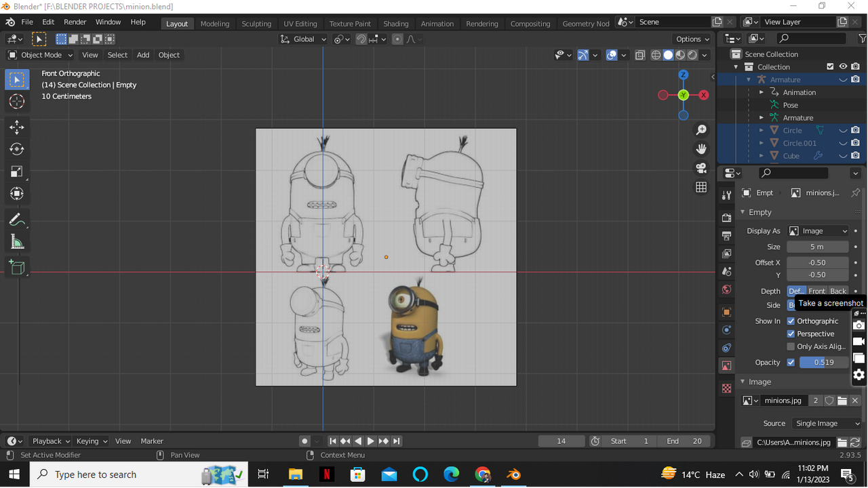Image resolution: width=868 pixels, height=488 pixels.
Task: Open Tool properties tab wrench icon
Action: (726, 195)
